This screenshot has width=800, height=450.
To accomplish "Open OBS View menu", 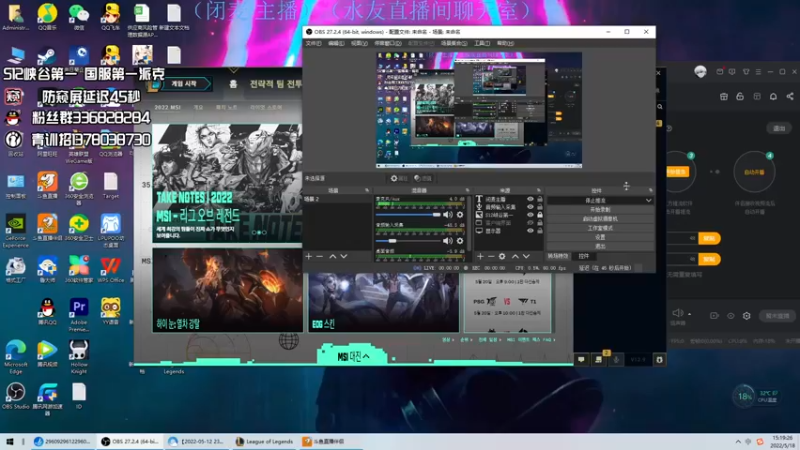I will (x=359, y=43).
